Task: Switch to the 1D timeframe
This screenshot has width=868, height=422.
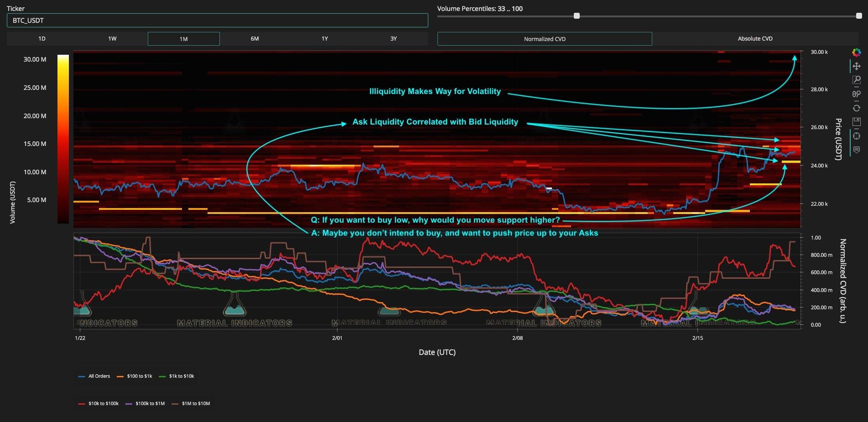Action: [x=42, y=39]
